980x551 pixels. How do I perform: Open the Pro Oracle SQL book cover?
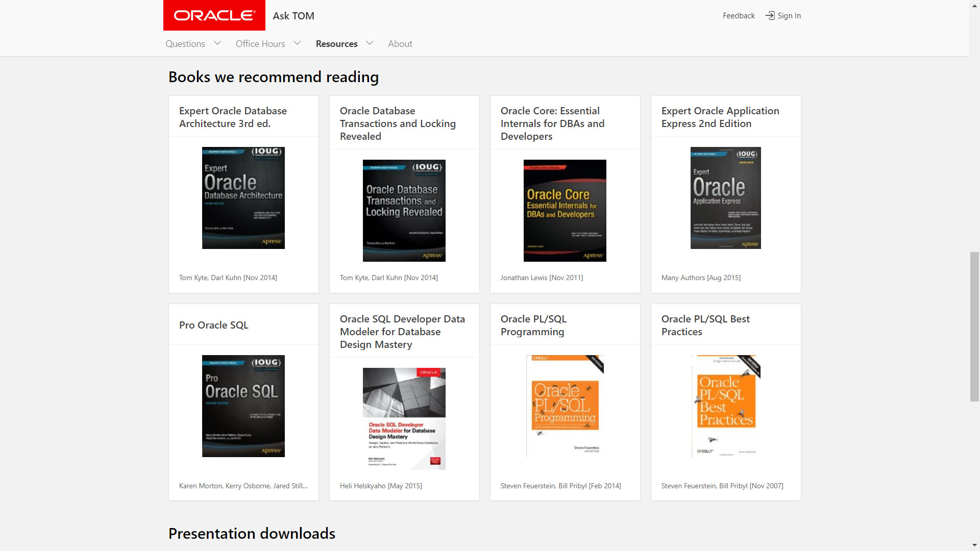coord(243,406)
